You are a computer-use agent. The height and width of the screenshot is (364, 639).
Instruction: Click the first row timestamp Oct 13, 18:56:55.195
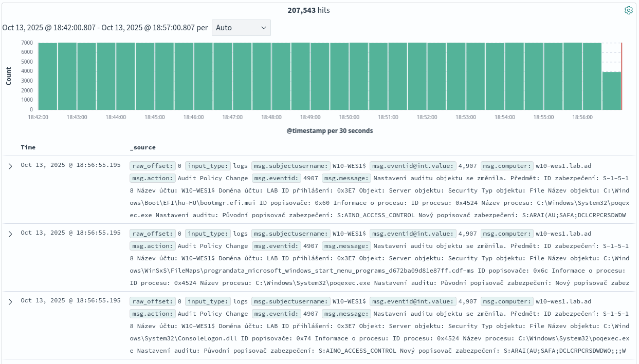[70, 165]
